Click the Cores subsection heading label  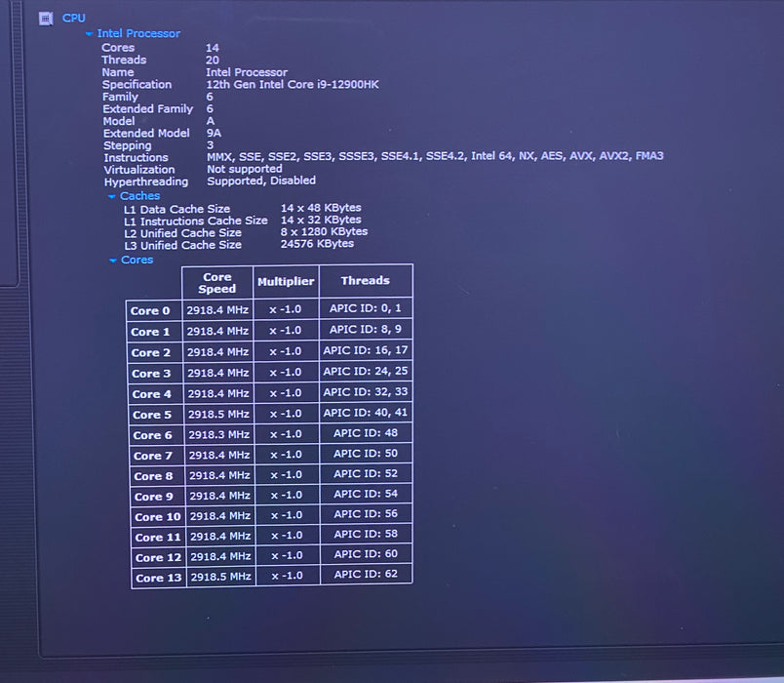pos(137,260)
